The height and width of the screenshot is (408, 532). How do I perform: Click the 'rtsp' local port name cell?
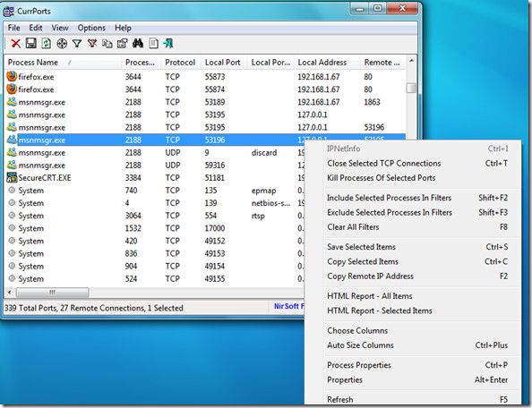tap(258, 216)
